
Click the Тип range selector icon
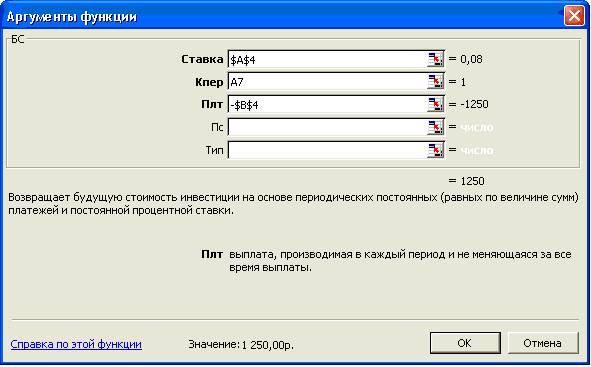(x=435, y=150)
